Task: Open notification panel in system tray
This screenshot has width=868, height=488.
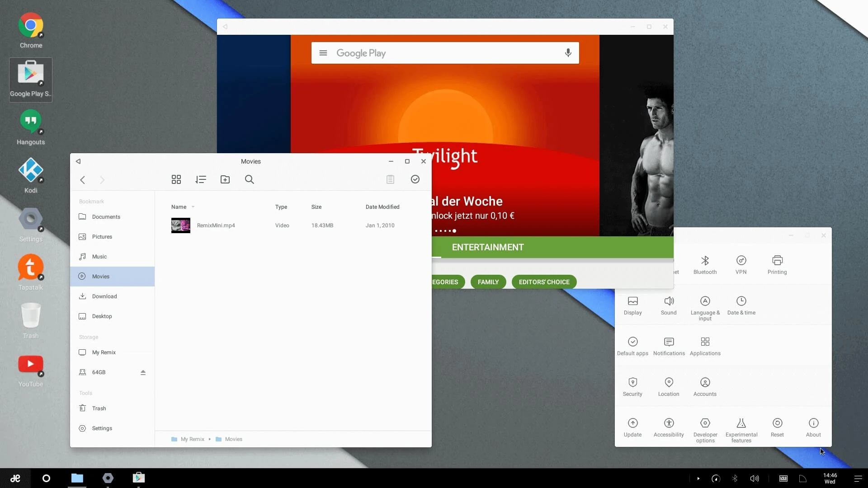Action: (858, 479)
